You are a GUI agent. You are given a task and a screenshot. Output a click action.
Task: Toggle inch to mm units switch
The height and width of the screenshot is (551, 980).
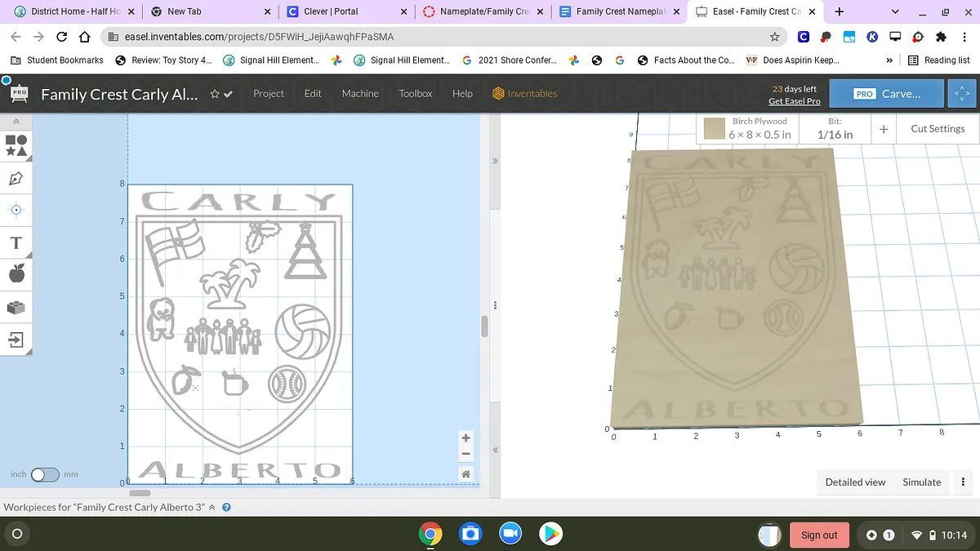pyautogui.click(x=44, y=474)
